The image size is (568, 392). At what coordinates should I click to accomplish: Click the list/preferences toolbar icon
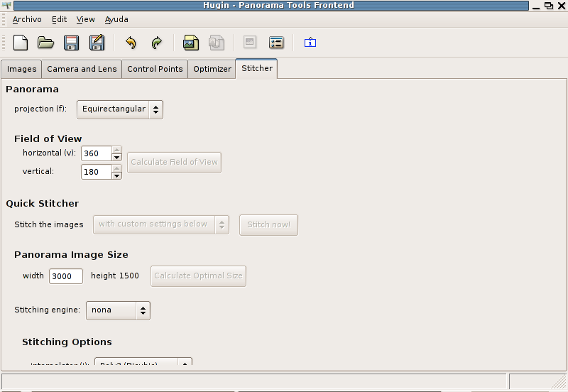pyautogui.click(x=276, y=43)
